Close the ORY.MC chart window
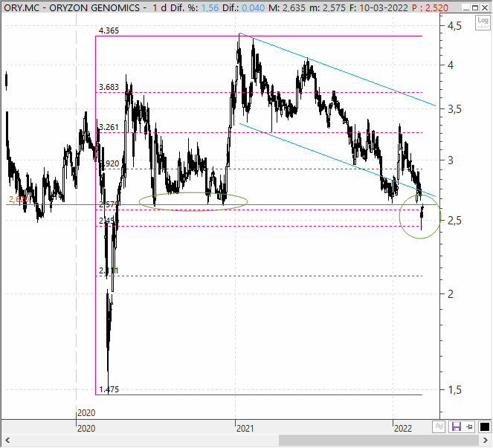 (485, 7)
